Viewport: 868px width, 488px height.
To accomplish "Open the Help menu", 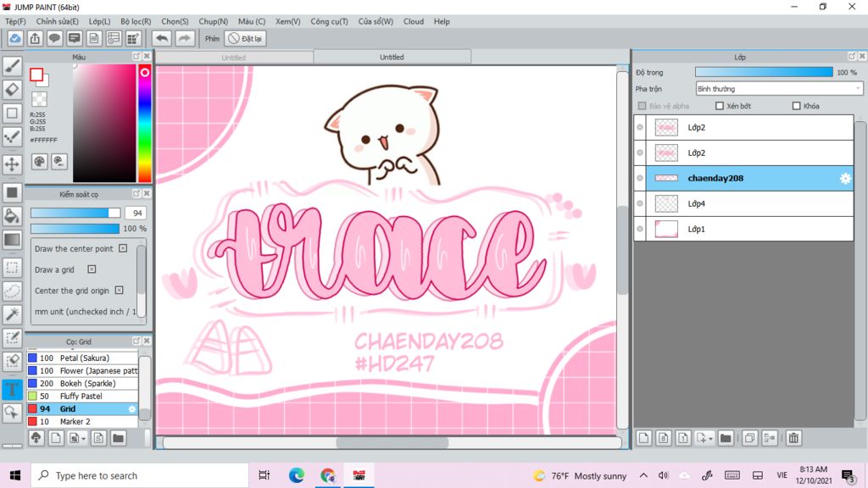I will click(x=442, y=21).
